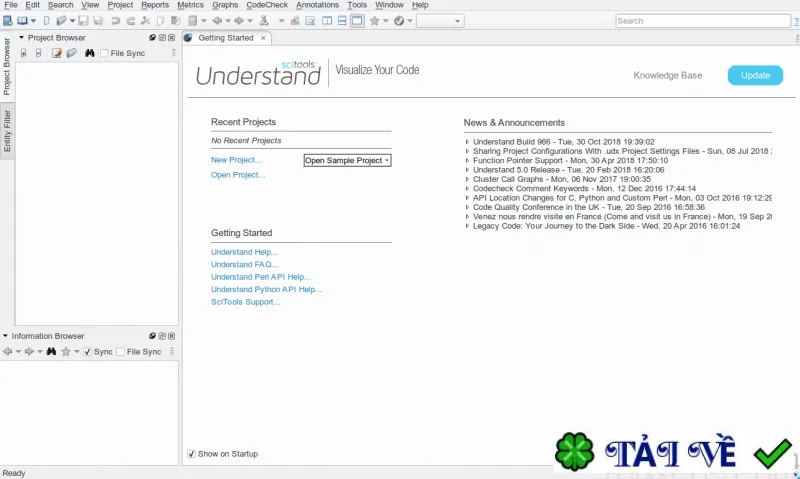Expand the Understand Build 966 news item
800x479 pixels.
pyautogui.click(x=467, y=142)
